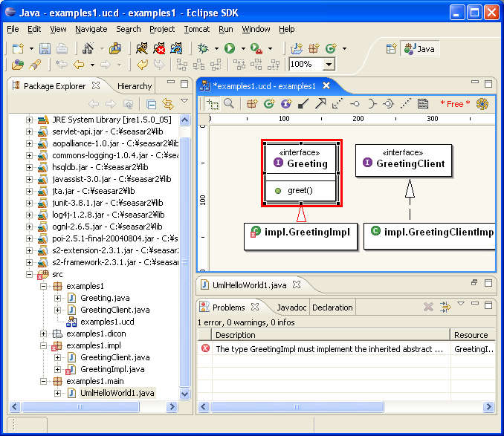The image size is (504, 436).
Task: Expand the examples1.dicon package node
Action: tap(45, 333)
